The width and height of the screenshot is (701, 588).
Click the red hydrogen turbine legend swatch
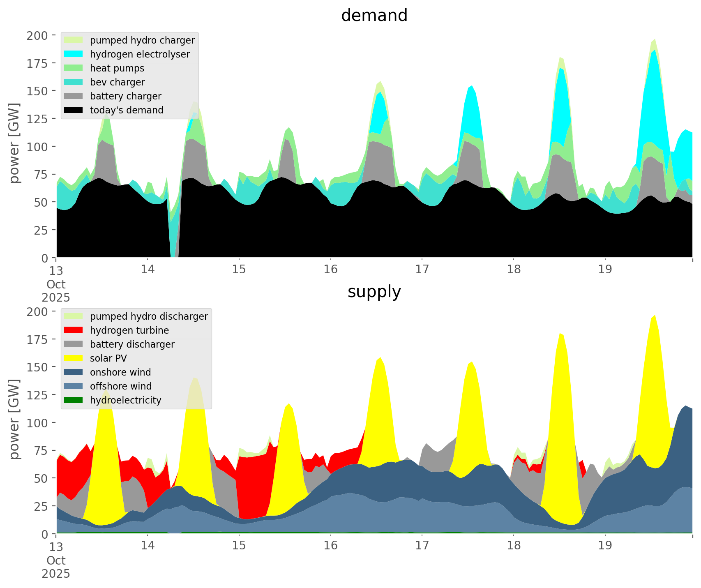tap(74, 330)
